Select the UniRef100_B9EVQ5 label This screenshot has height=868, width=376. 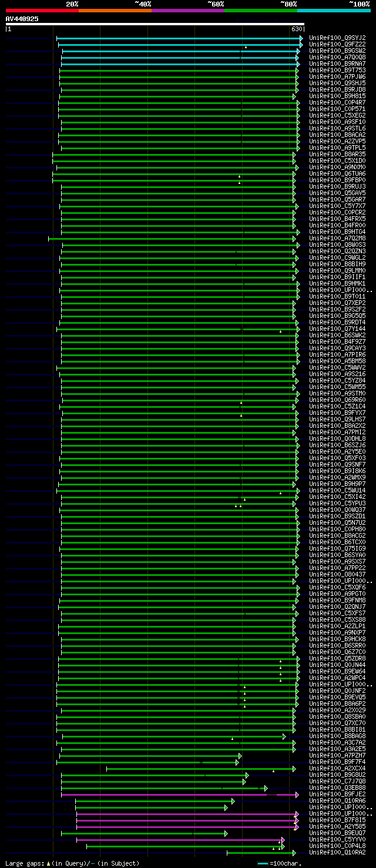click(x=337, y=697)
